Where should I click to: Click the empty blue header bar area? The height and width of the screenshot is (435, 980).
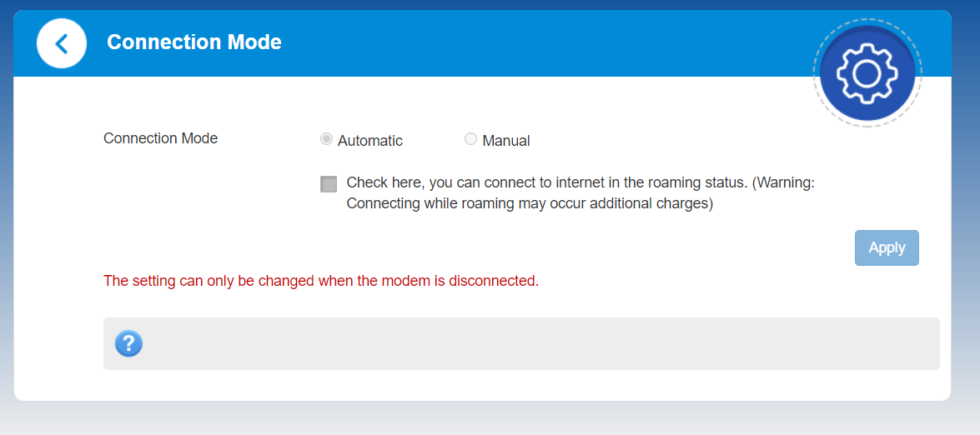coord(542,43)
